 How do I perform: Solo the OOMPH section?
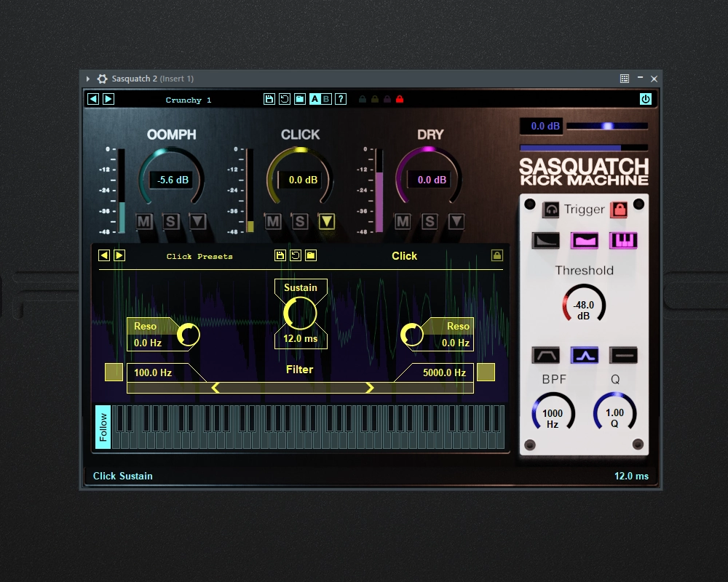click(x=171, y=221)
